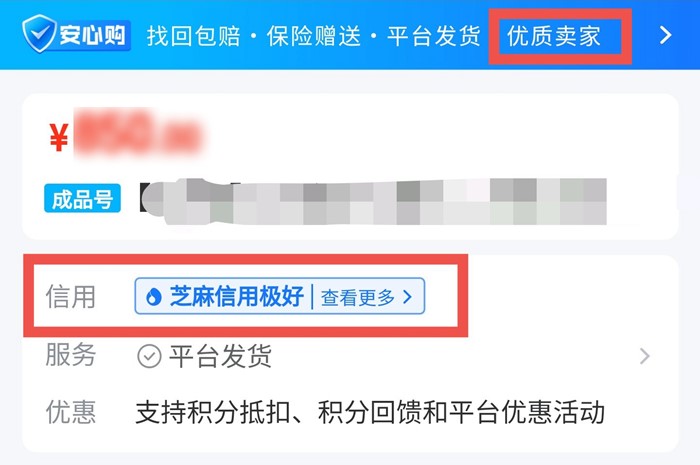Open the 芝麻信用极好 credit badge
Image resolution: width=700 pixels, height=465 pixels.
(237, 296)
